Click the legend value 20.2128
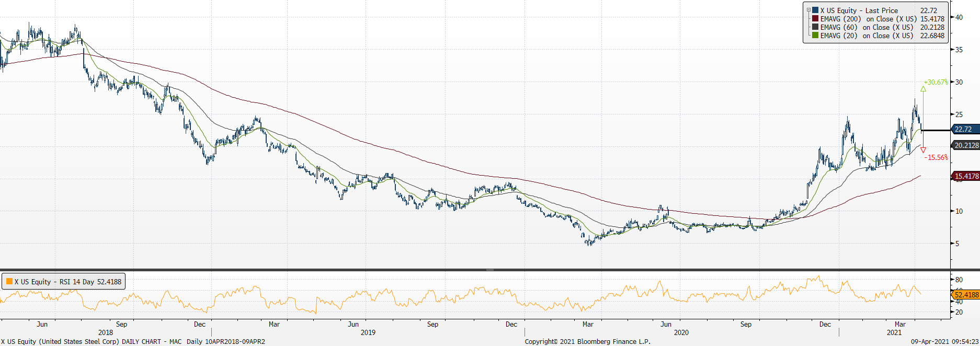 pos(932,27)
